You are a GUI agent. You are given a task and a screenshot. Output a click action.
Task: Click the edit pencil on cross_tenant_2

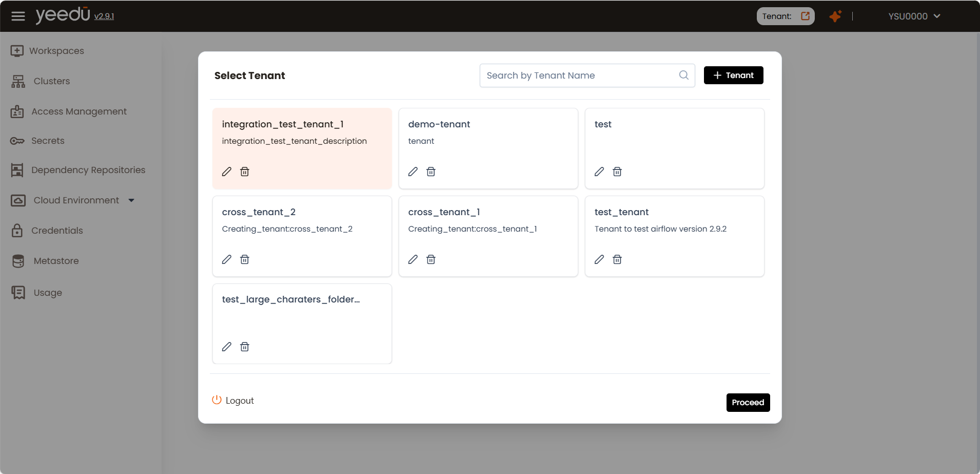point(227,259)
